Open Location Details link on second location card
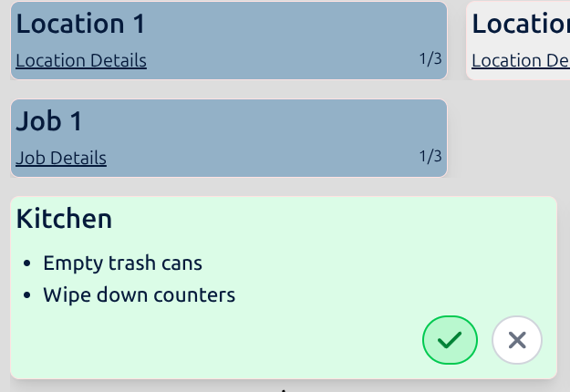Viewport: 570px width, 392px height. (x=521, y=60)
